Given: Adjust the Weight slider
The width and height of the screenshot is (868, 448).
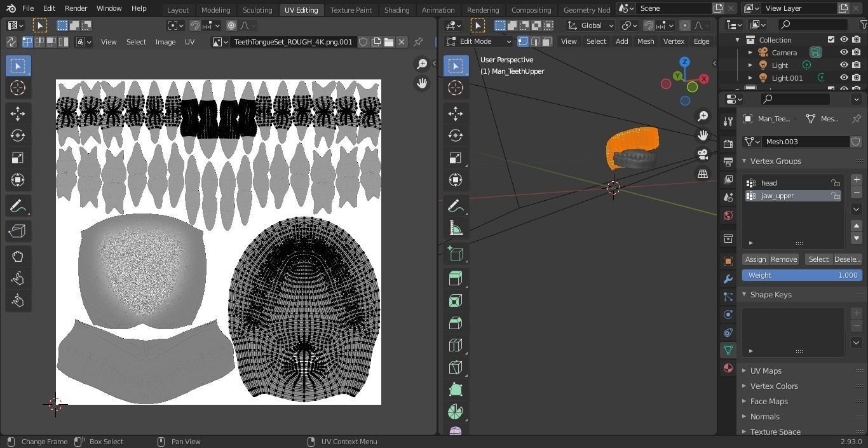Looking at the screenshot, I should [x=802, y=275].
